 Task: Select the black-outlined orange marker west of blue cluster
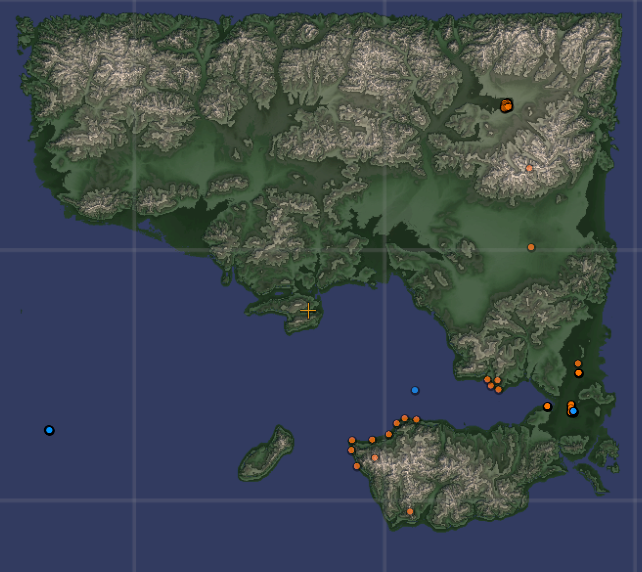[547, 407]
